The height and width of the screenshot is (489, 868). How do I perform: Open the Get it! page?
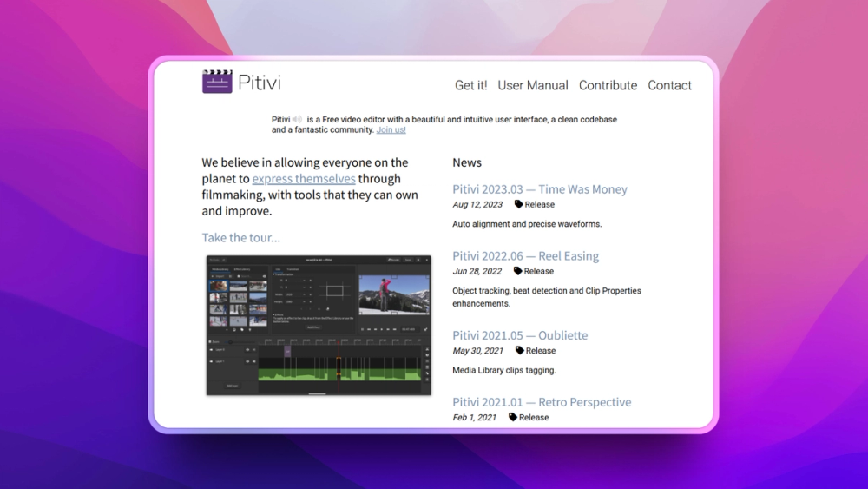(471, 85)
